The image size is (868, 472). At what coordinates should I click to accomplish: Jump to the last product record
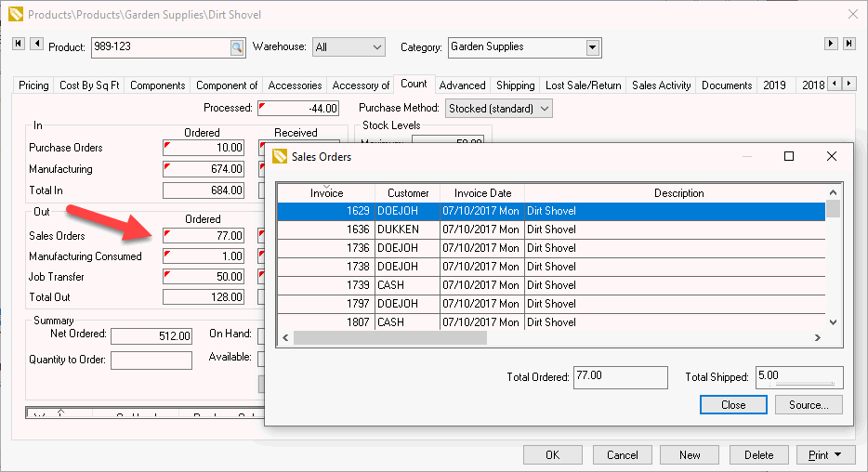[849, 44]
